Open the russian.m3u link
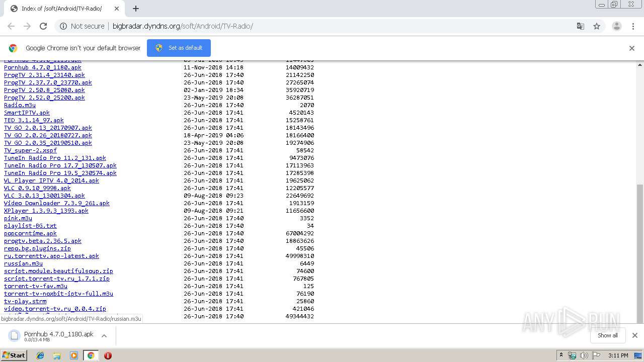Viewport: 644px width, 362px height. [x=23, y=263]
